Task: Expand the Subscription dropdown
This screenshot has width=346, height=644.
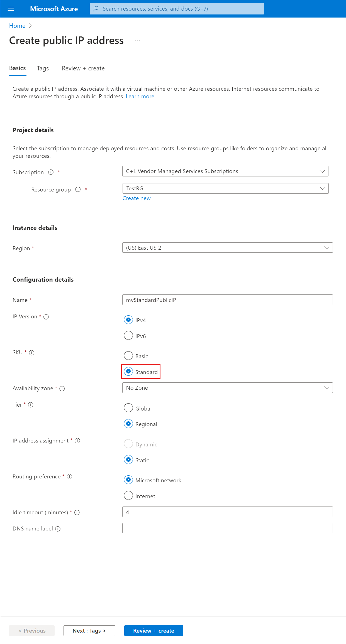Action: 225,171
